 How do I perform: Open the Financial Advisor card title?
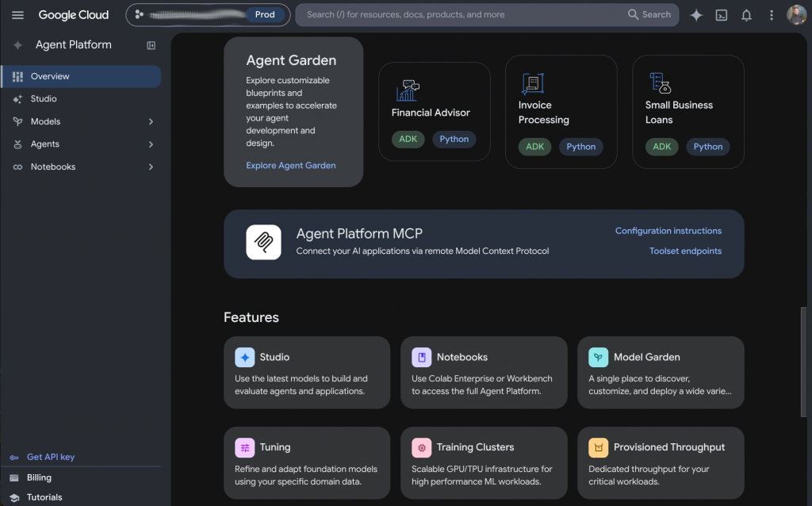[431, 113]
